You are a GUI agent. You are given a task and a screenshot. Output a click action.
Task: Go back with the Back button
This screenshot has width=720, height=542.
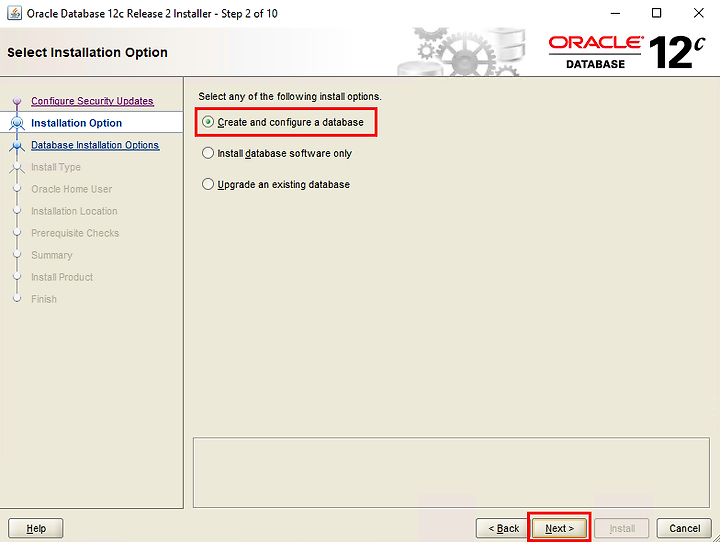coord(503,528)
